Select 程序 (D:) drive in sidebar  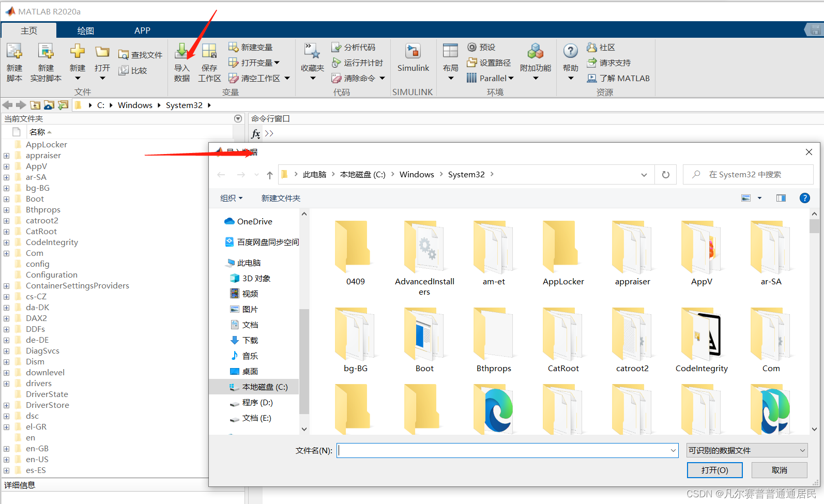coord(251,402)
